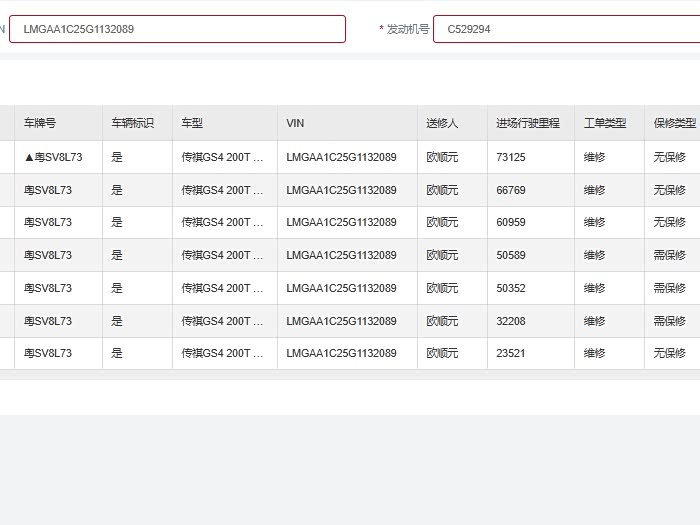The width and height of the screenshot is (700, 525).
Task: Click the 送修人 column header
Action: tap(442, 123)
